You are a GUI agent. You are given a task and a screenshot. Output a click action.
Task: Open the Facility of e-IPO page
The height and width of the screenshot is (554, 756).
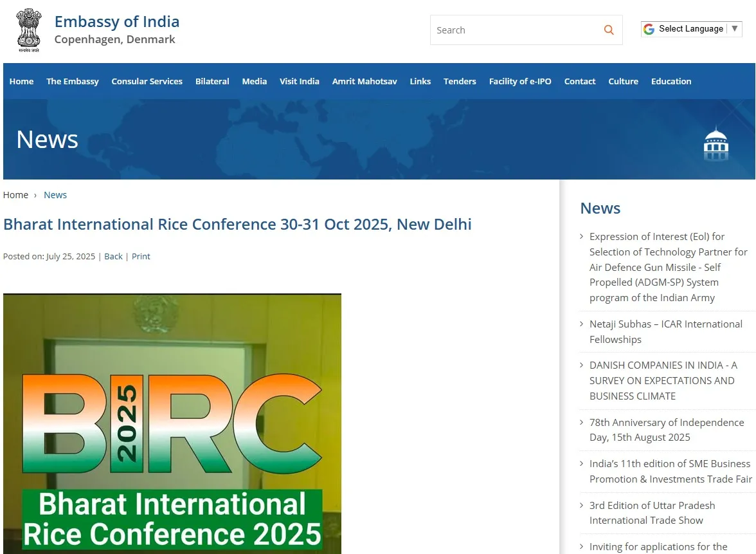(520, 81)
